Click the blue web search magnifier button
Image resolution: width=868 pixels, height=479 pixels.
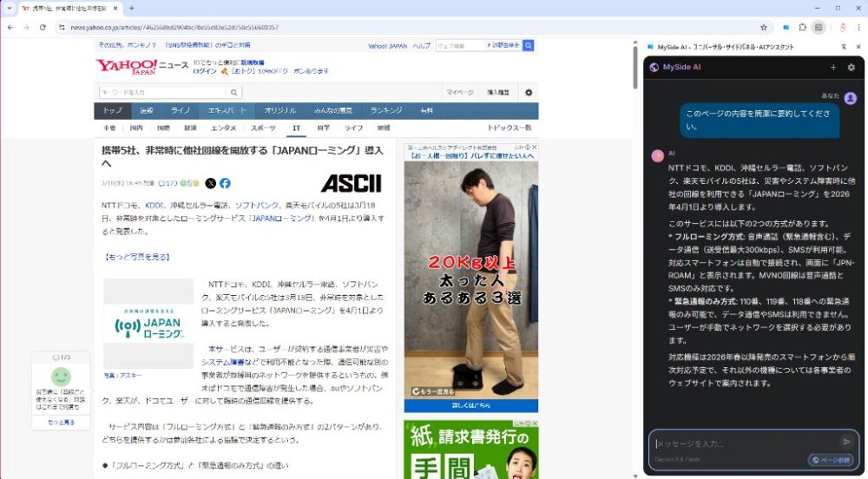pyautogui.click(x=528, y=45)
